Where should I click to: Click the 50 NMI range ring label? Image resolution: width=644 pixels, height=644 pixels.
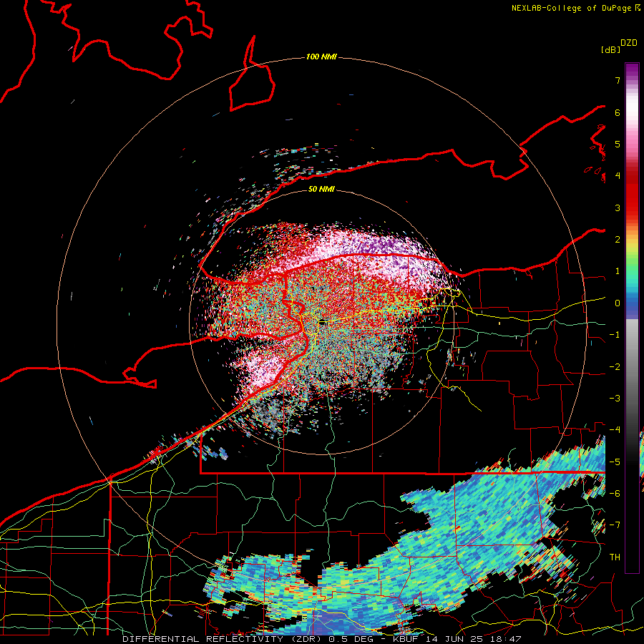tap(321, 189)
